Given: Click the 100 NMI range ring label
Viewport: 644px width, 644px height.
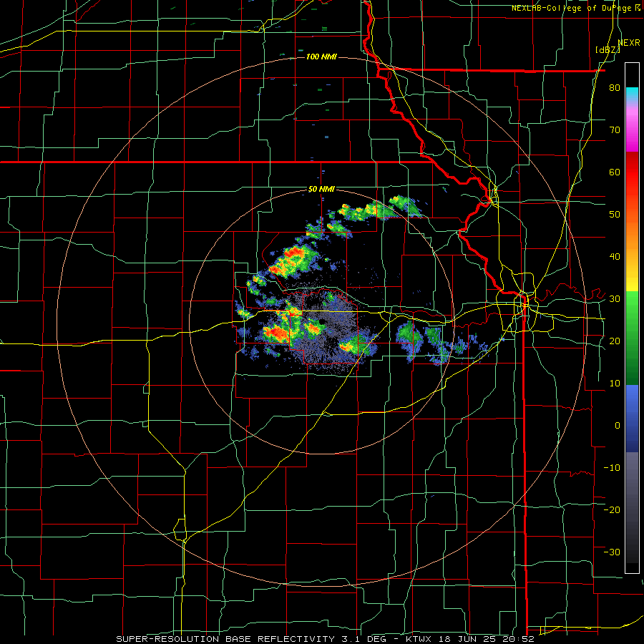Looking at the screenshot, I should [321, 57].
